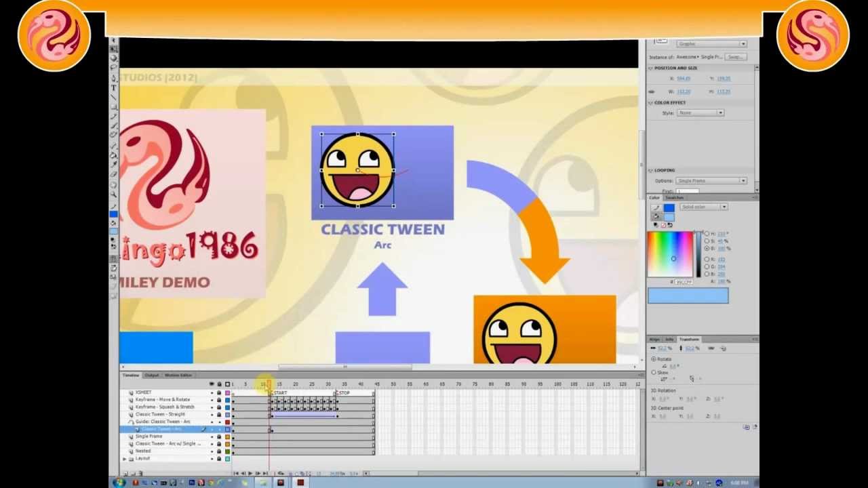Play the timeline animation
The image size is (868, 488).
[x=250, y=473]
